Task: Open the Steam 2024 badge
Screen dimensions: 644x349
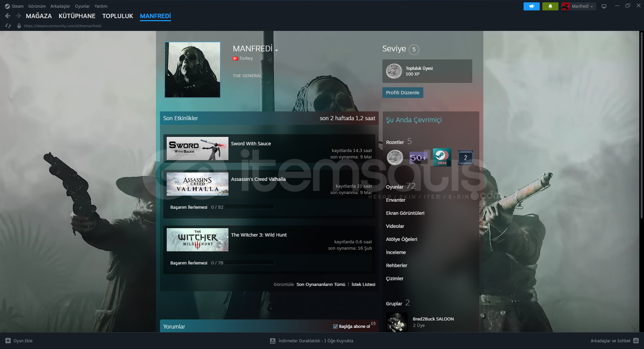Action: tap(442, 157)
